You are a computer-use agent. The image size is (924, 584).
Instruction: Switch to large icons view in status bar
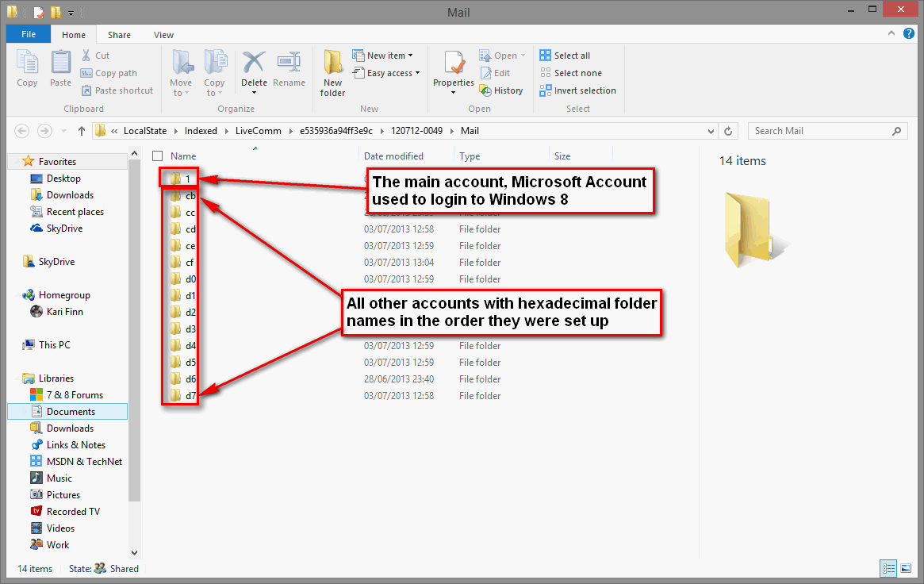(x=906, y=569)
